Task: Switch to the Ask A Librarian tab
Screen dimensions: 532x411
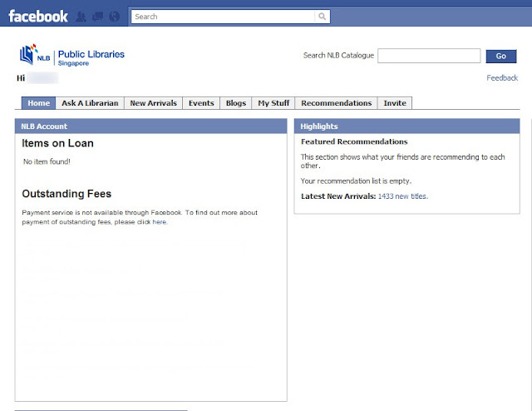Action: coord(90,103)
